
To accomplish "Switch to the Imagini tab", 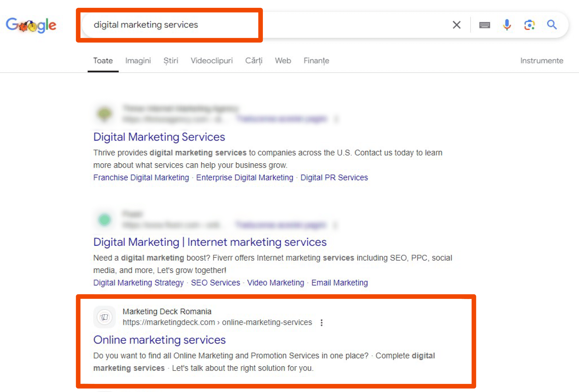I will point(138,61).
